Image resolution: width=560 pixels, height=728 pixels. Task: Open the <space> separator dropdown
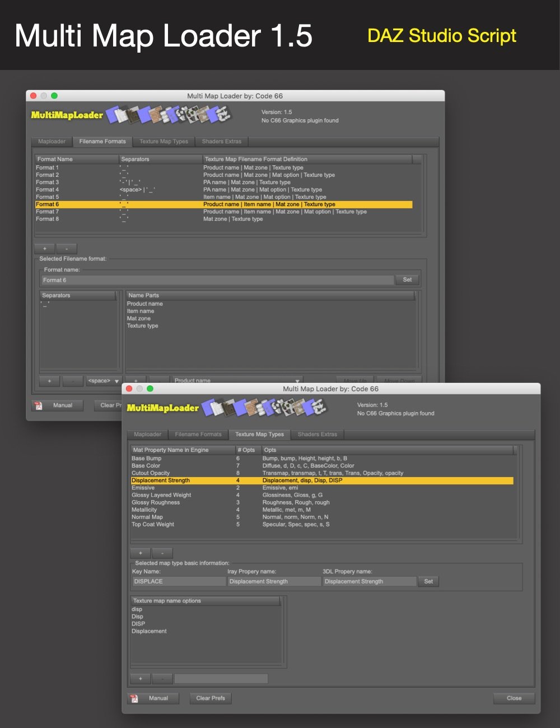(104, 380)
